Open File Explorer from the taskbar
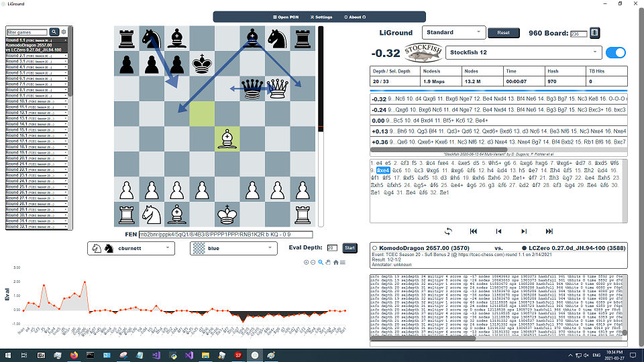Viewport: 644px width, 362px height. pos(205,355)
